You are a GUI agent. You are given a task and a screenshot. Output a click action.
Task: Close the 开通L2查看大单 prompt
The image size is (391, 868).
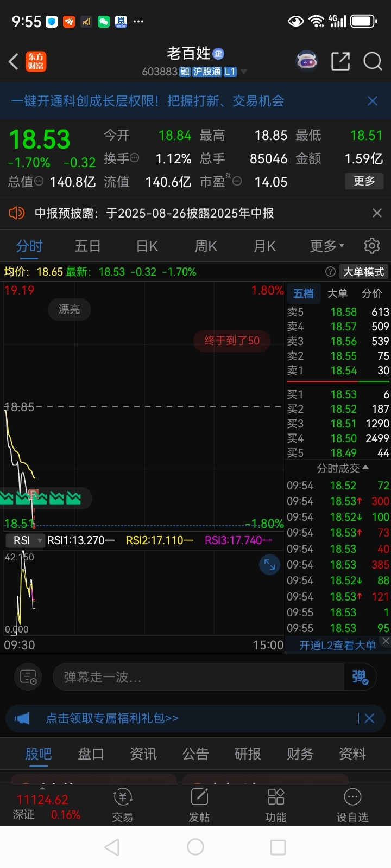(386, 641)
